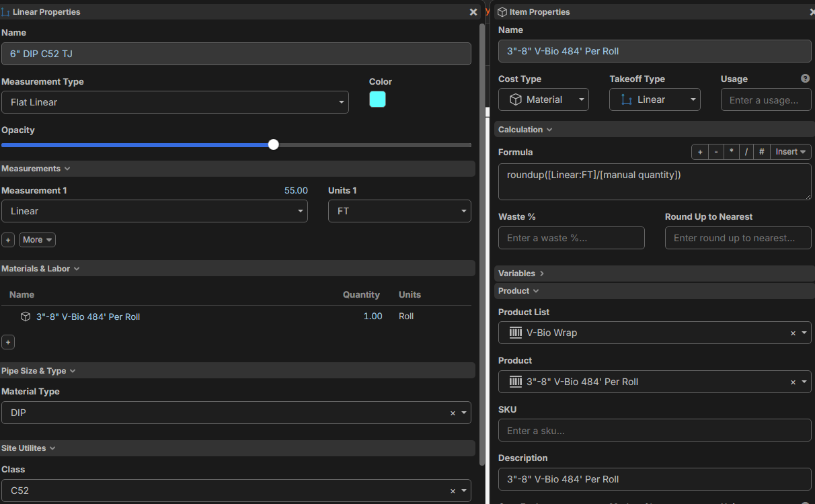This screenshot has height=504, width=815.
Task: Click the More measurements button
Action: click(x=37, y=240)
